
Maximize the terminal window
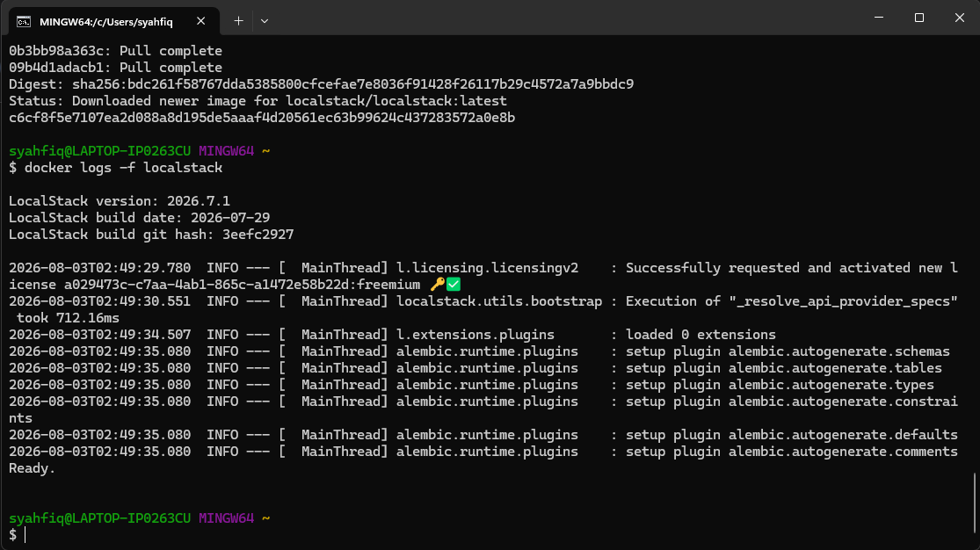[x=918, y=18]
